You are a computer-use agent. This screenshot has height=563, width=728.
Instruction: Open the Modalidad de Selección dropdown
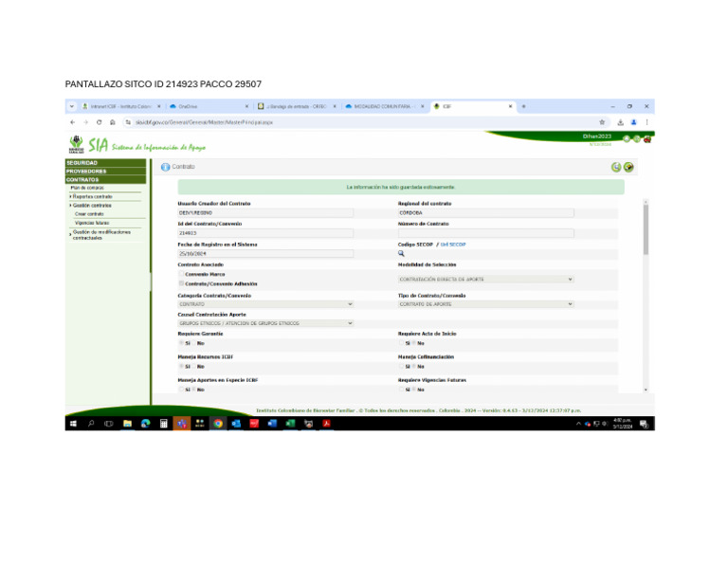tap(485, 280)
